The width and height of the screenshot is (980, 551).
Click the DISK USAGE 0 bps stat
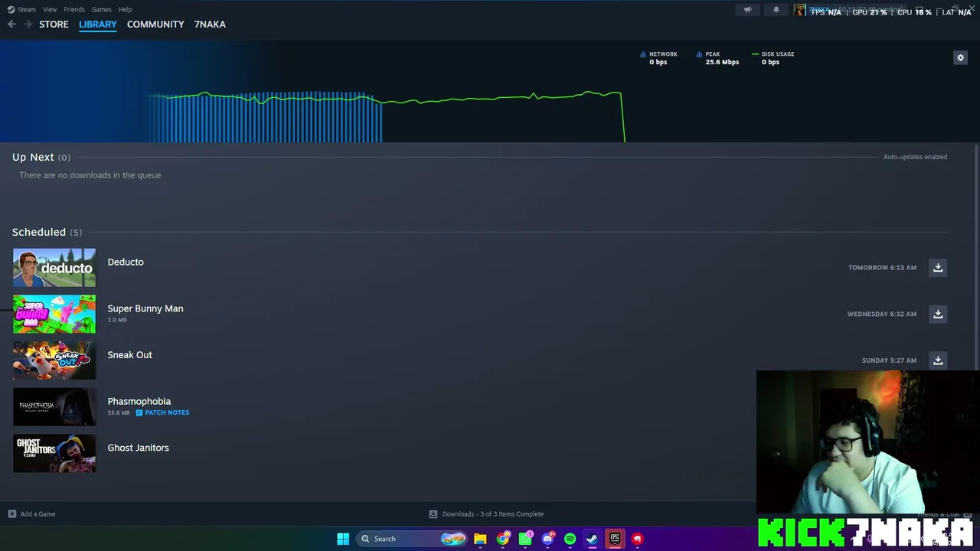tap(773, 58)
